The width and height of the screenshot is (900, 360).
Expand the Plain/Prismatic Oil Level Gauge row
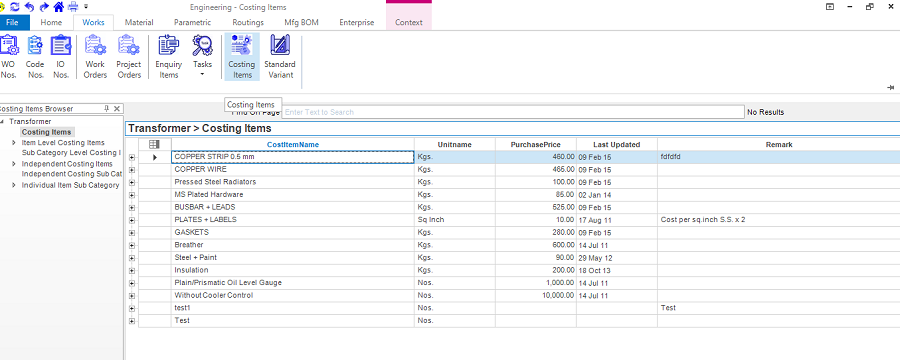click(132, 284)
